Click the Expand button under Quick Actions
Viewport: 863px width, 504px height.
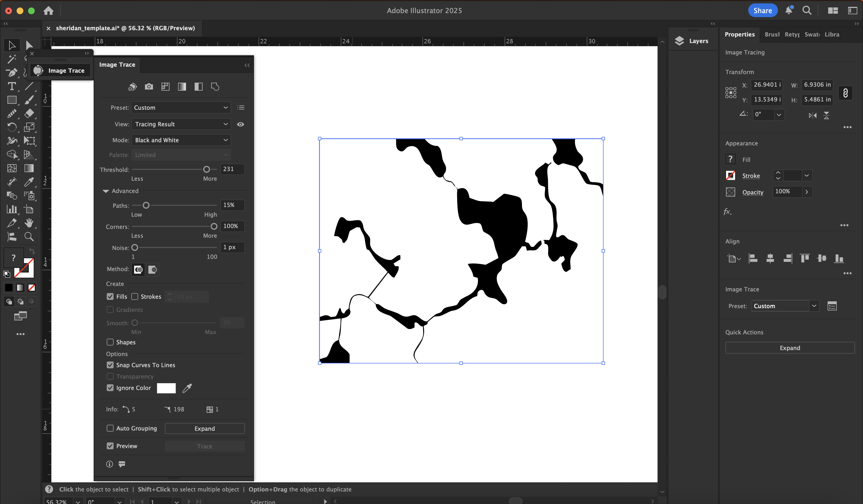[x=789, y=347]
